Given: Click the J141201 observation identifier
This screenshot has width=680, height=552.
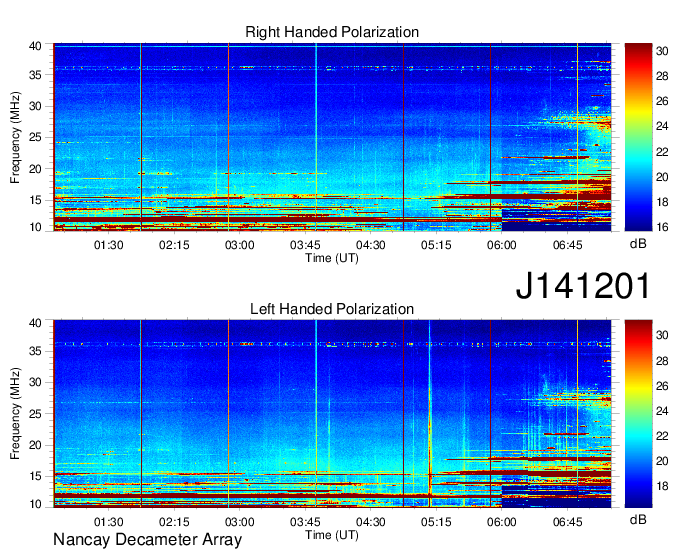Looking at the screenshot, I should coord(583,286).
